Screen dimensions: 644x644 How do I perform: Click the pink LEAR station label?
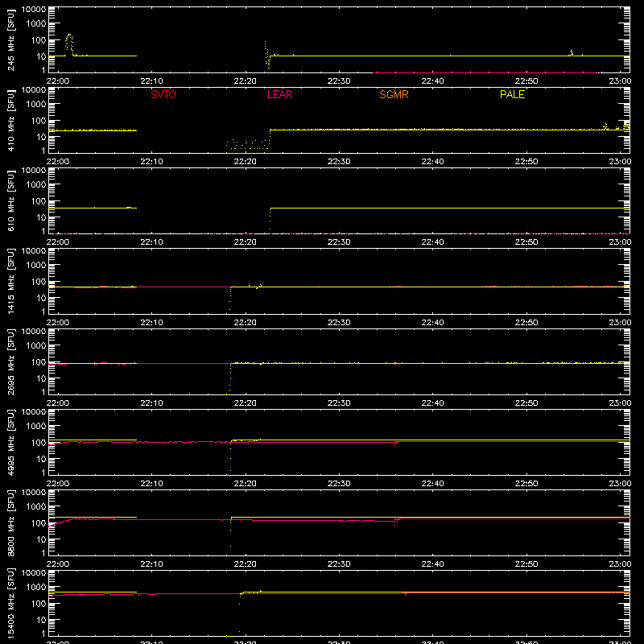point(279,94)
